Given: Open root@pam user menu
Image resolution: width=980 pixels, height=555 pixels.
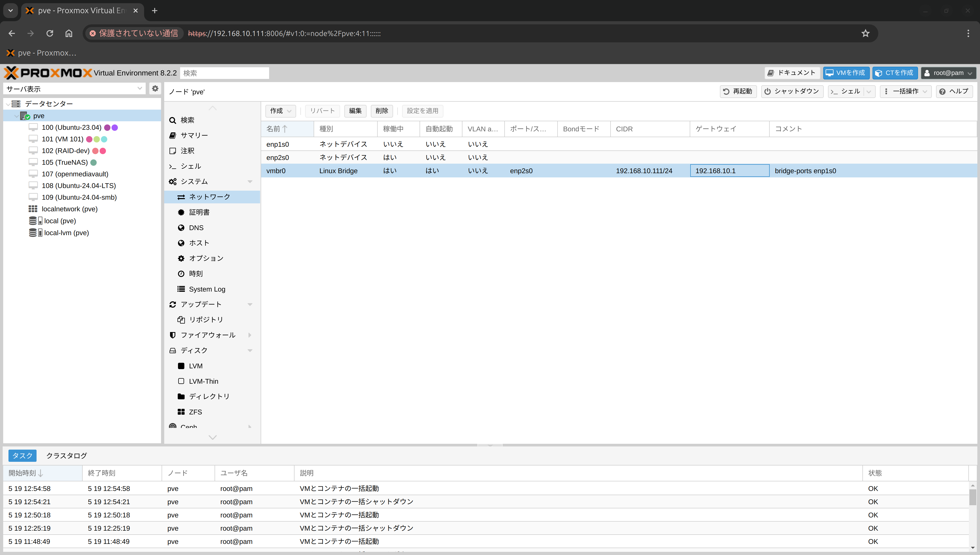Looking at the screenshot, I should [948, 73].
